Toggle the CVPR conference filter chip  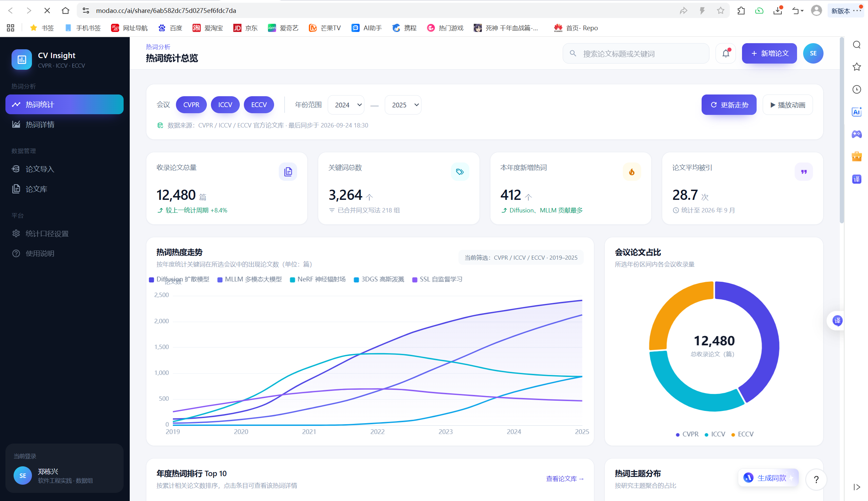click(x=191, y=105)
